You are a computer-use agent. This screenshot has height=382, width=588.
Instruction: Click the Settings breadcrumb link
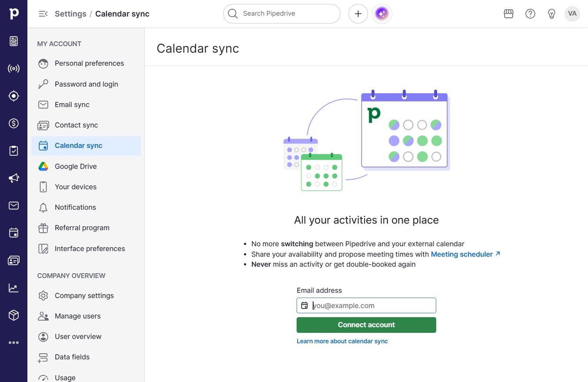[x=70, y=14]
